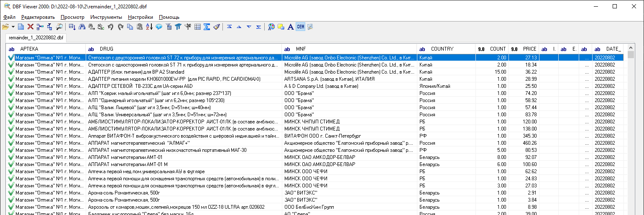Expand the recent files arrow beside Open
644x215 pixels.
[13, 27]
